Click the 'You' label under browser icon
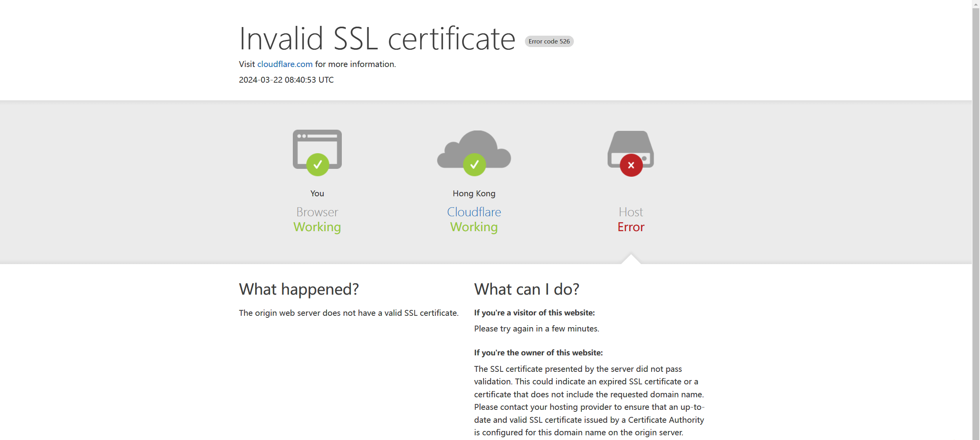This screenshot has width=980, height=440. (x=317, y=194)
